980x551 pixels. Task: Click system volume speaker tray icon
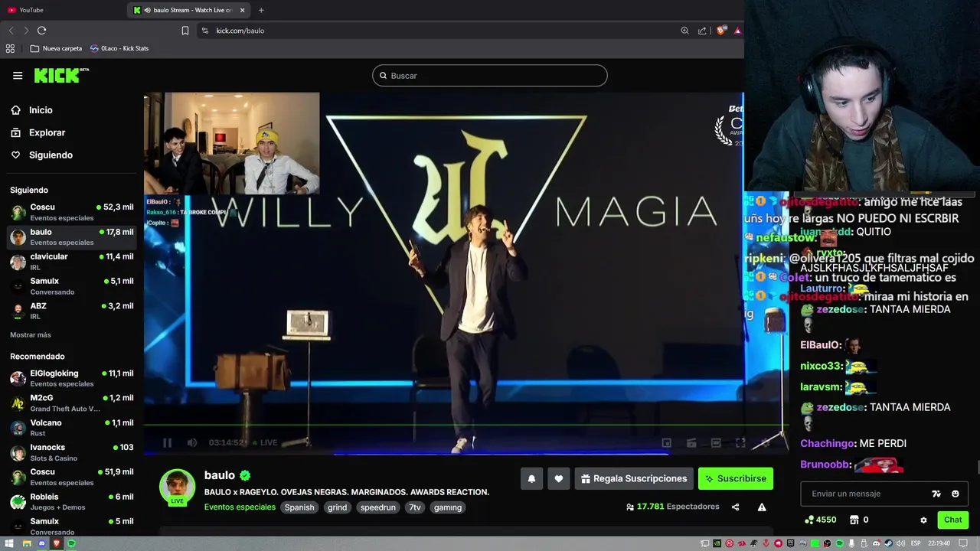(x=900, y=543)
